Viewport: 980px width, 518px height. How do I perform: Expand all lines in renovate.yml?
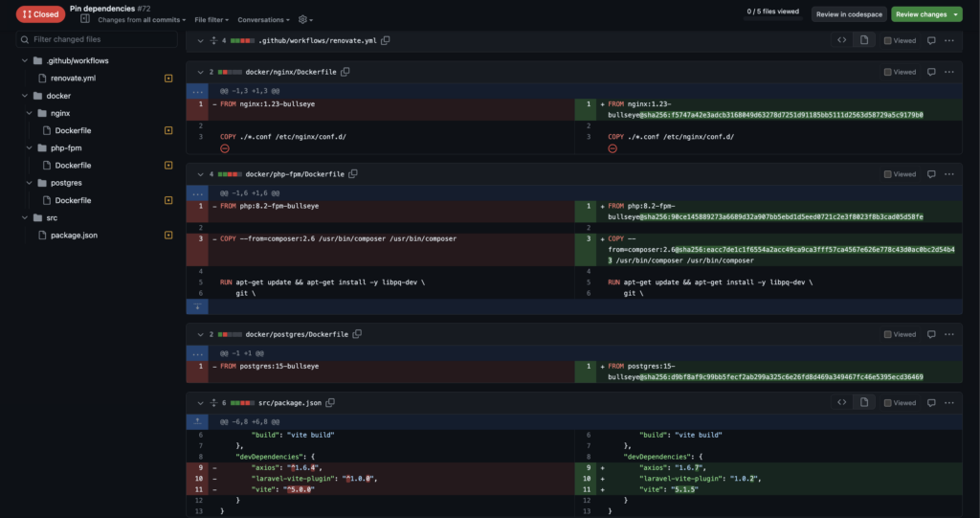[x=213, y=40]
